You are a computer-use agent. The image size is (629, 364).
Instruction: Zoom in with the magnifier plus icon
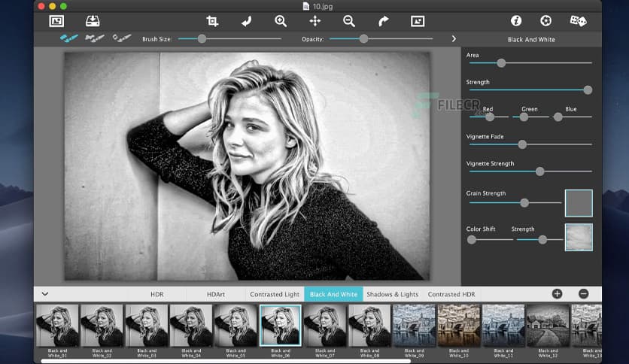281,21
